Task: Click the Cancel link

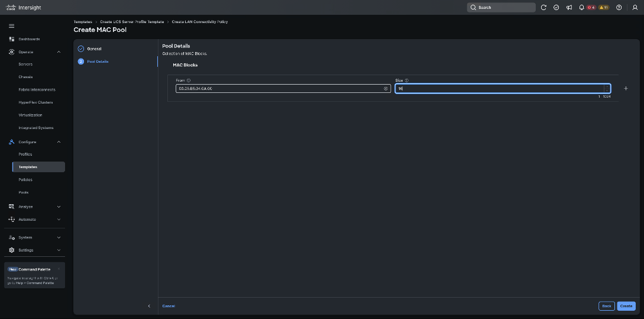Action: 169,306
